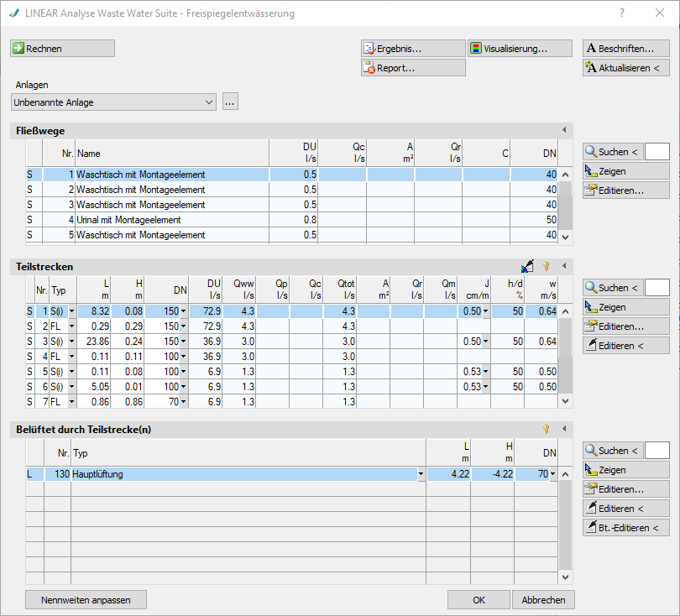Collapse the Fließwege section arrow
The height and width of the screenshot is (616, 680).
564,129
